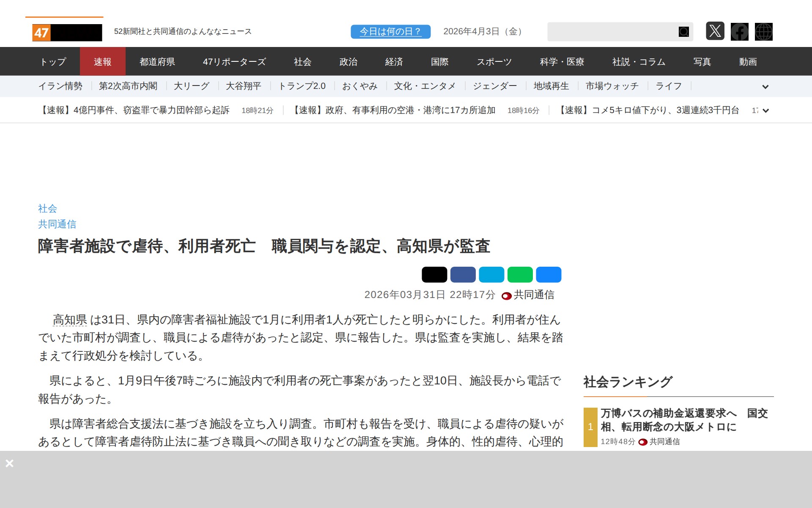The image size is (812, 508).
Task: Click 今日は何の日？ button
Action: pyautogui.click(x=390, y=32)
